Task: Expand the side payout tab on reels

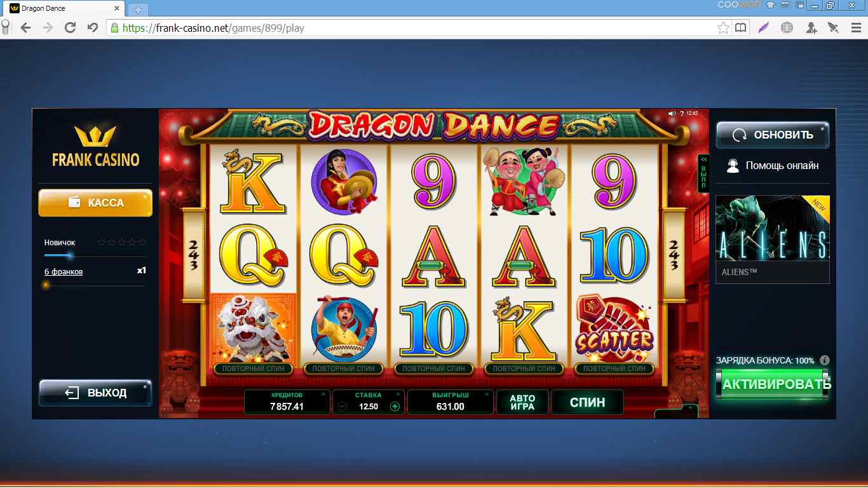Action: [703, 174]
